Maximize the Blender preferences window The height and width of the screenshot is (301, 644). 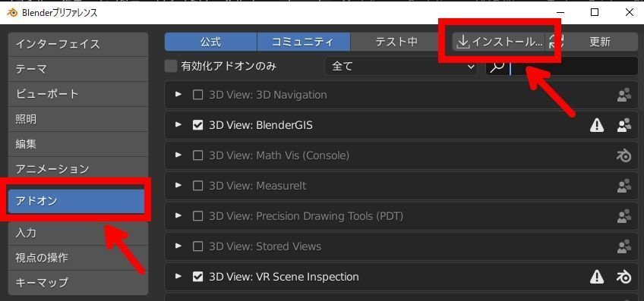[x=595, y=12]
